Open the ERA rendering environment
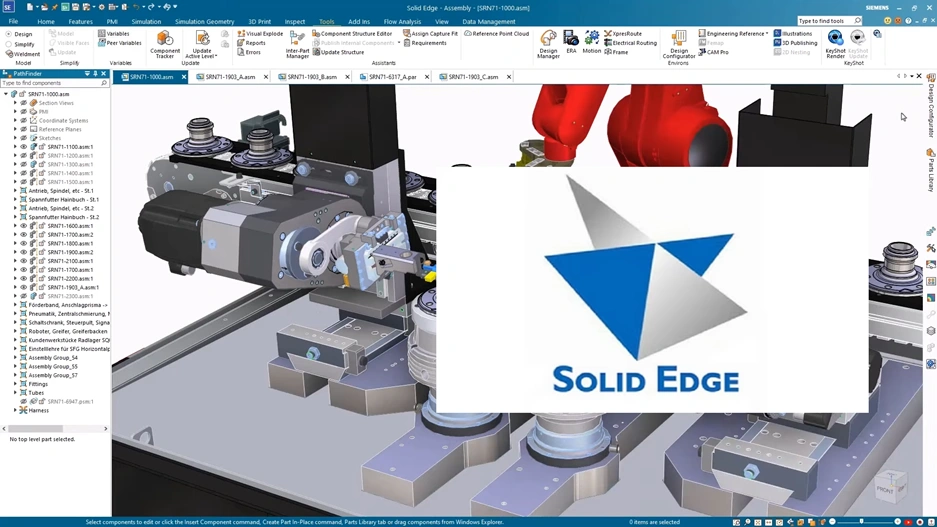 (571, 42)
